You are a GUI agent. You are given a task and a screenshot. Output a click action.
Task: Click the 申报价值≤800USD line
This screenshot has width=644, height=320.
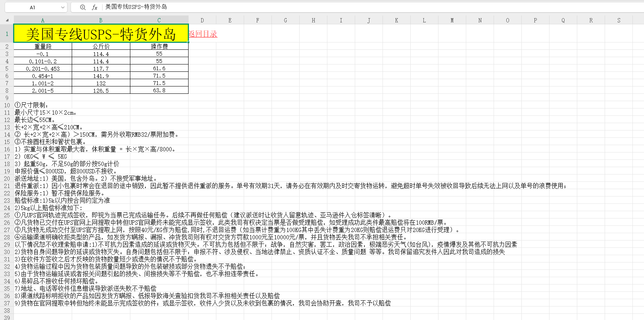coord(66,171)
